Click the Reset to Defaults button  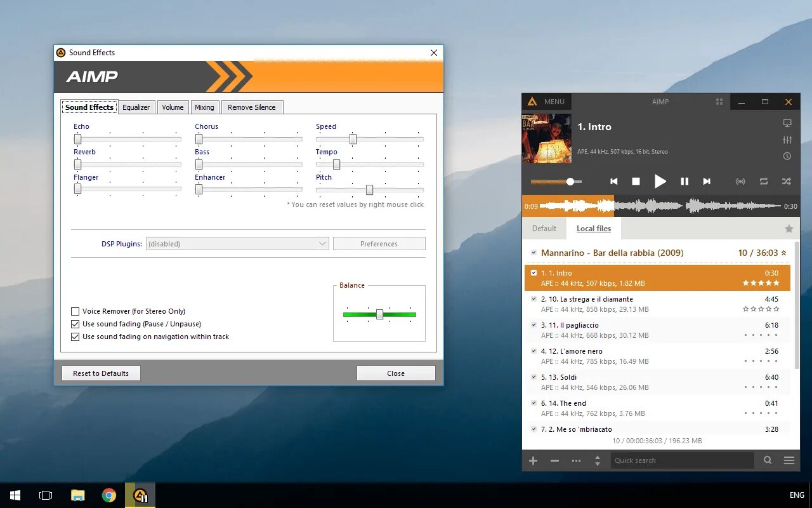coord(101,373)
